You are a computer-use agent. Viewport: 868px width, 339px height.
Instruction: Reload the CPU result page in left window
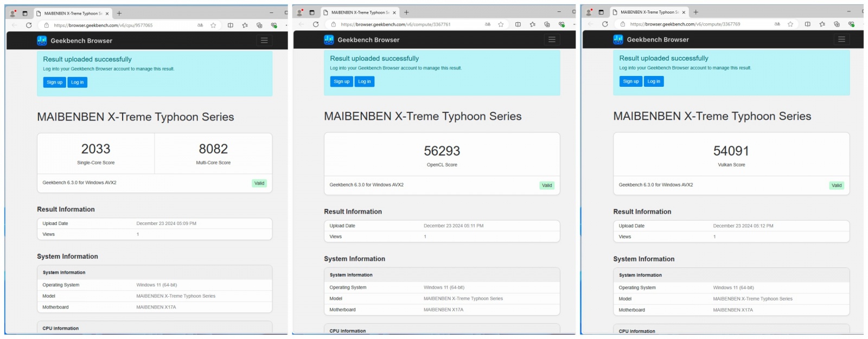(29, 25)
